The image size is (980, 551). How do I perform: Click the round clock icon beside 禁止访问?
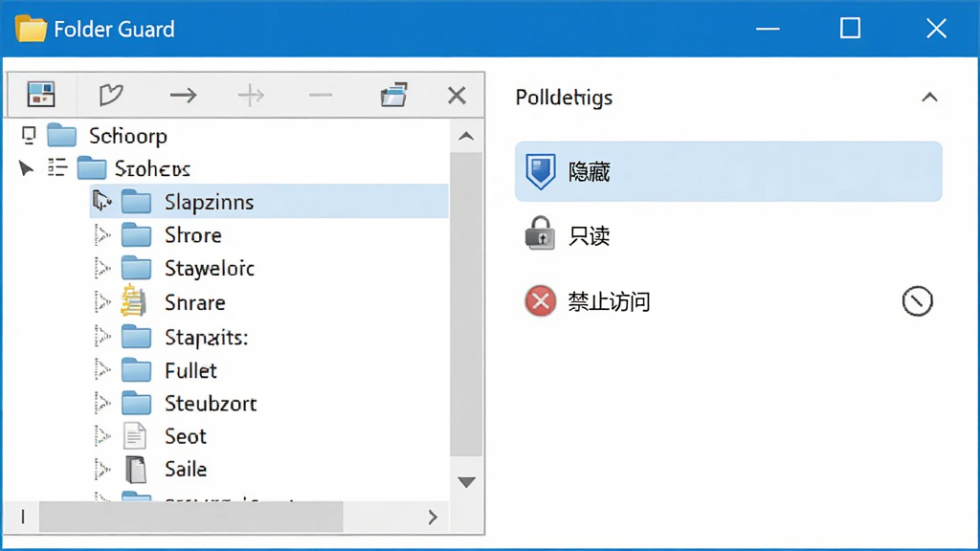[917, 301]
